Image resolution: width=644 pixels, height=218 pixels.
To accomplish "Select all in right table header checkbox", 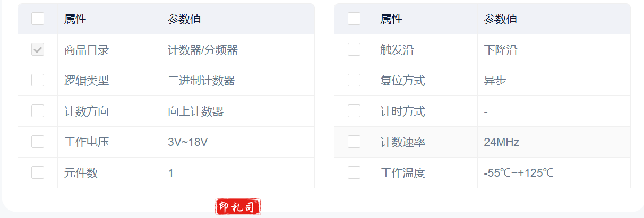I will coord(354,19).
